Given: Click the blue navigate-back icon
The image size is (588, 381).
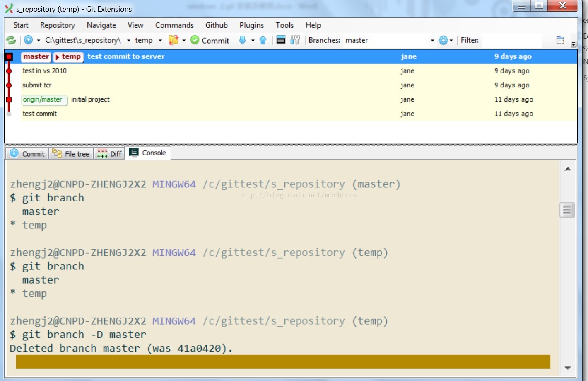Looking at the screenshot, I should pyautogui.click(x=28, y=40).
